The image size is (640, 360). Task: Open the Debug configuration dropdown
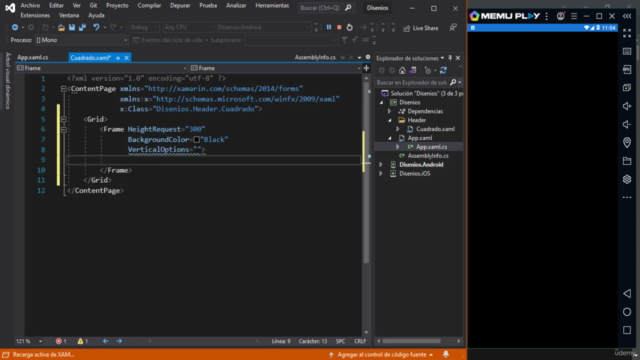tap(144, 27)
